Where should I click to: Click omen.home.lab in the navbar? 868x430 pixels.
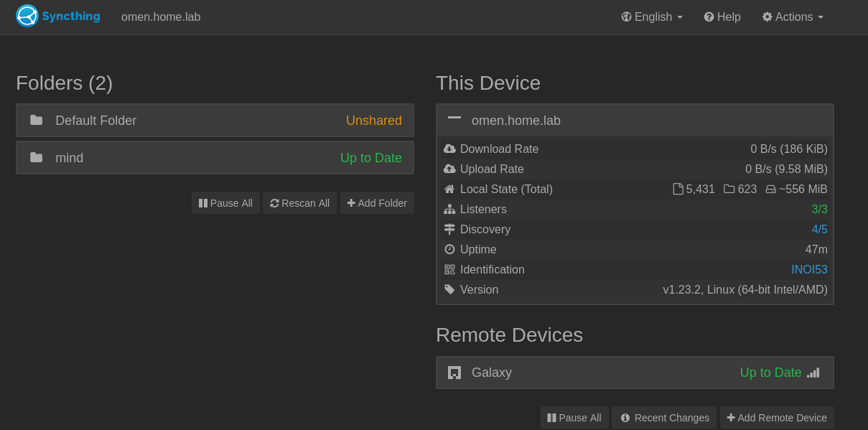click(161, 17)
